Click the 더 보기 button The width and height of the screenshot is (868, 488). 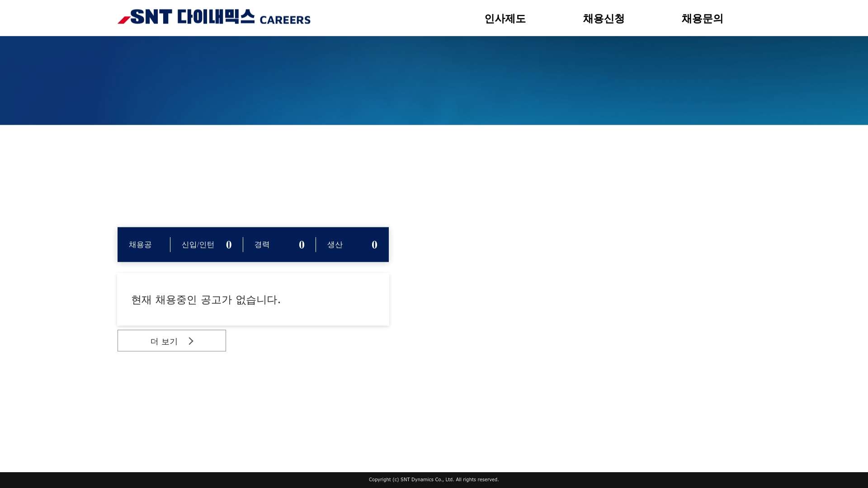point(171,340)
